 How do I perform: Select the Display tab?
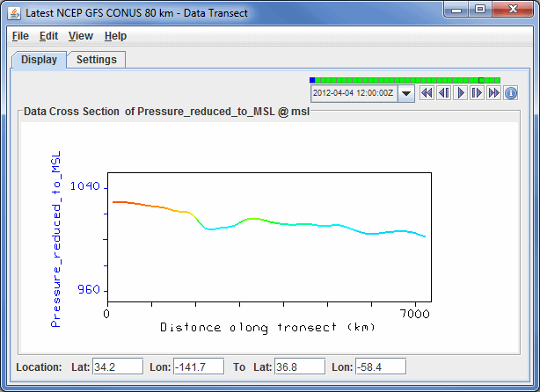point(39,60)
